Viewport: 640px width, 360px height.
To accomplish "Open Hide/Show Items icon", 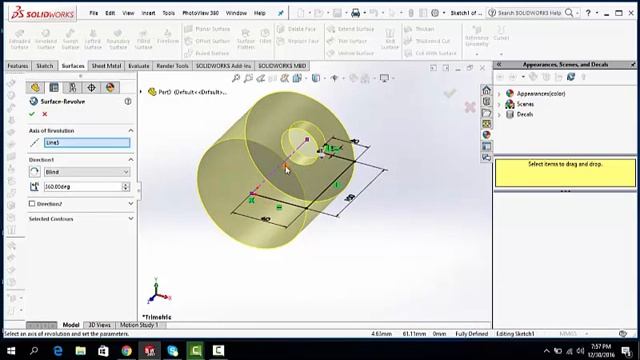I will (335, 78).
